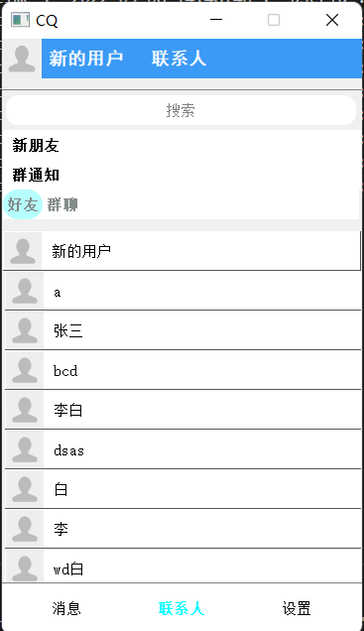Open the wd白 contact row
Image resolution: width=364 pixels, height=631 pixels.
pos(183,566)
